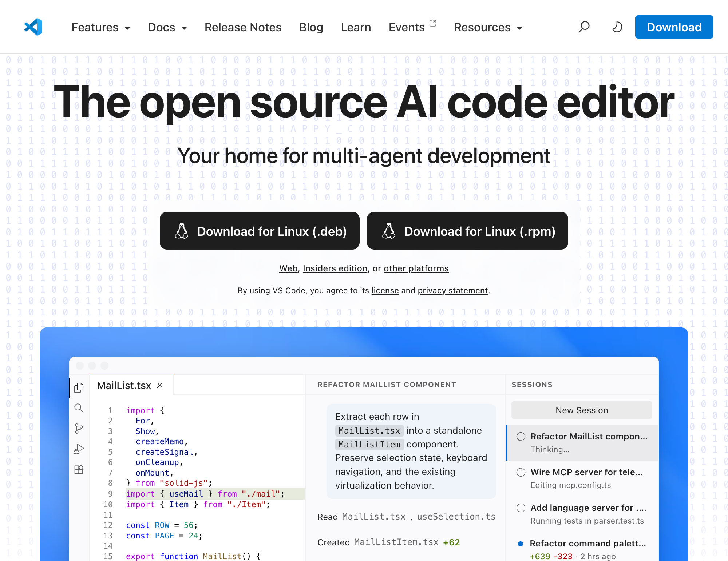Click Download for Linux (.deb)
The width and height of the screenshot is (728, 561).
point(260,231)
